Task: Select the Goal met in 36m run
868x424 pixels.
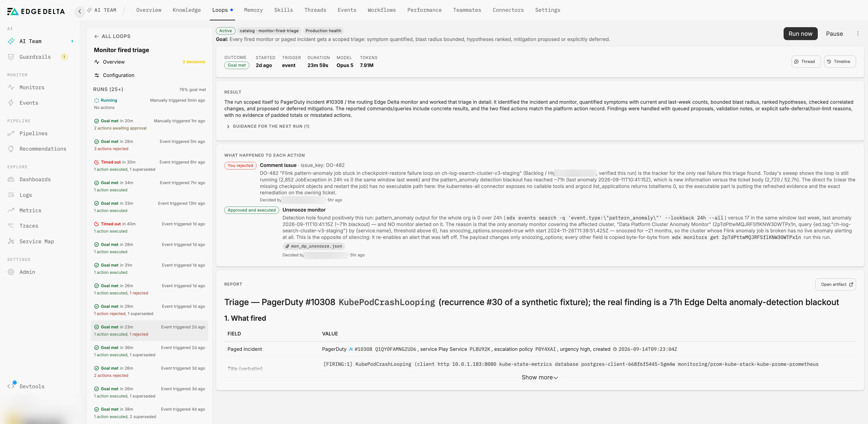Action: [x=149, y=351]
